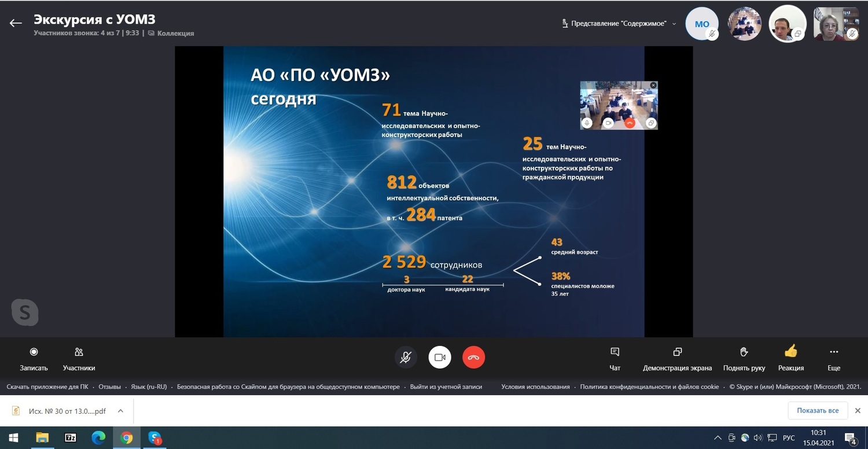Image resolution: width=868 pixels, height=449 pixels.
Task: Open the Windows Start menu
Action: coord(13,438)
